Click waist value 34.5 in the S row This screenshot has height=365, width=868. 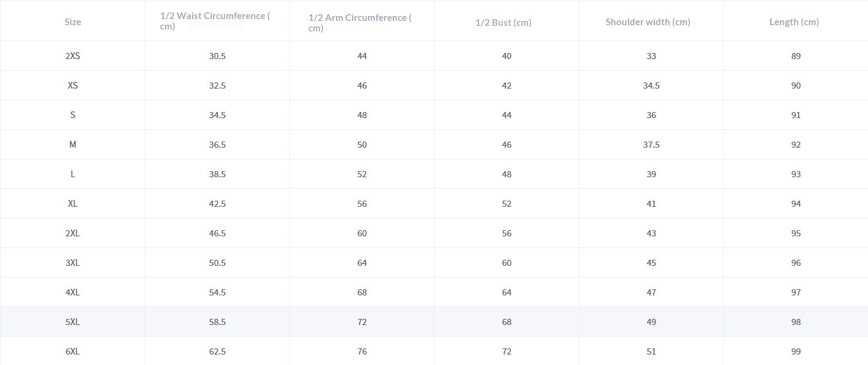click(217, 115)
